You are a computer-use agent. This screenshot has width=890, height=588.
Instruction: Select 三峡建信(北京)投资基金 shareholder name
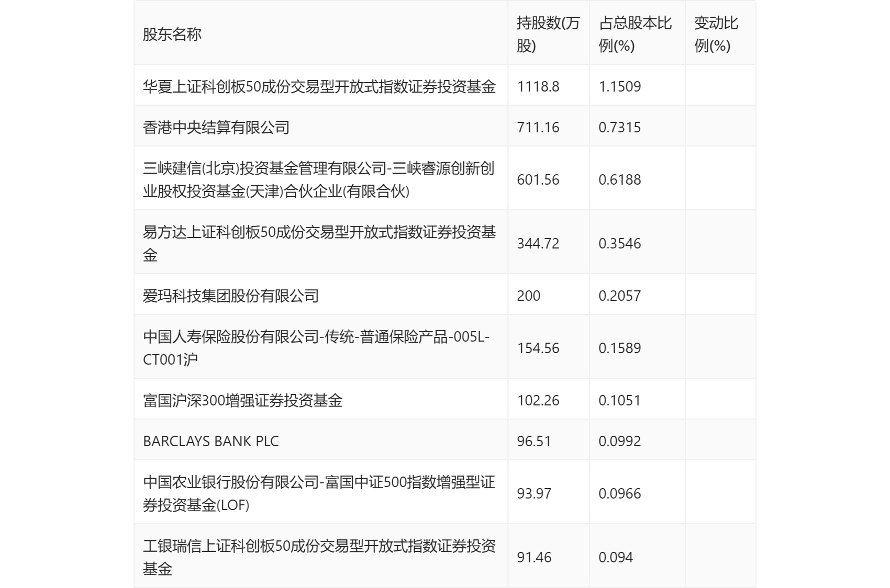[x=319, y=179]
